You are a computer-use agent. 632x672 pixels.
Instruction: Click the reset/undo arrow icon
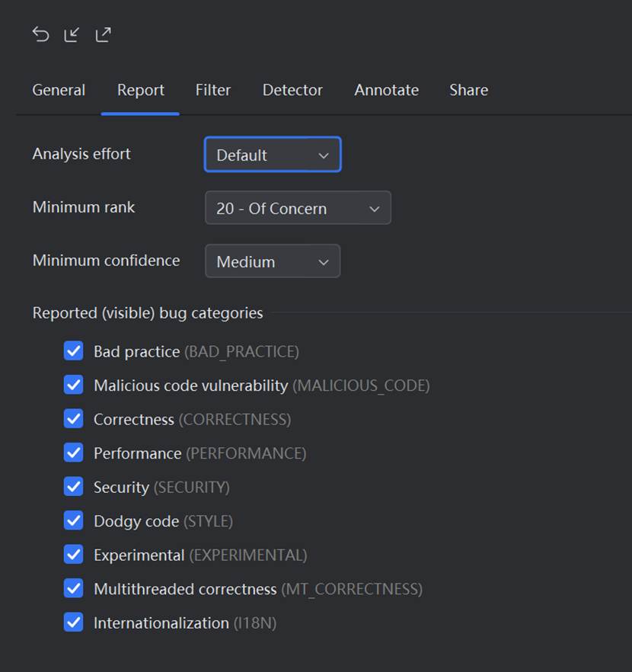click(40, 34)
